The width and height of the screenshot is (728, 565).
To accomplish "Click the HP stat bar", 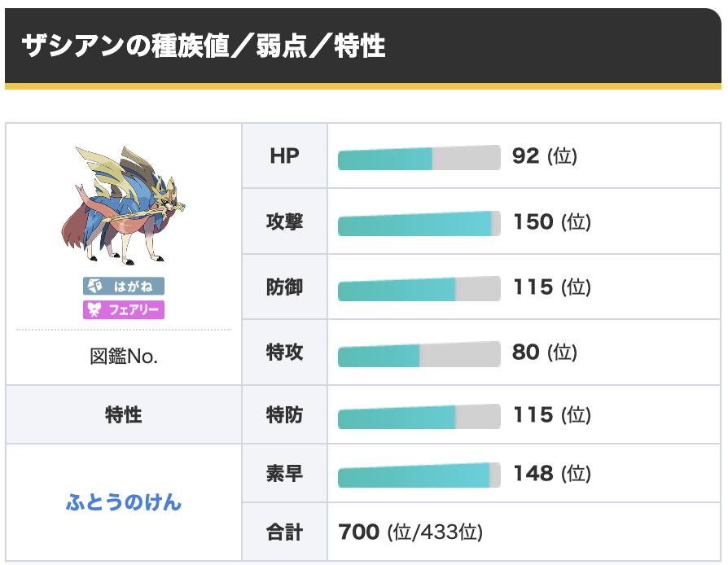I will pyautogui.click(x=419, y=157).
